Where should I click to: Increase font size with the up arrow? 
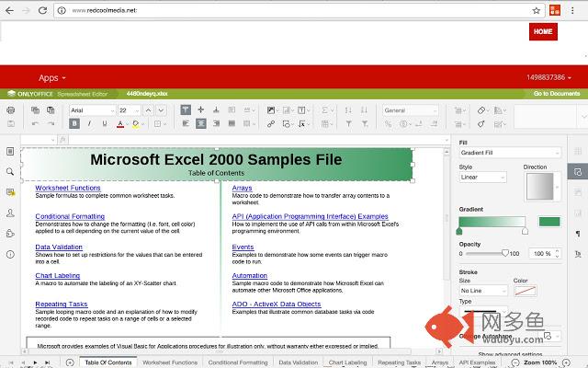point(149,110)
